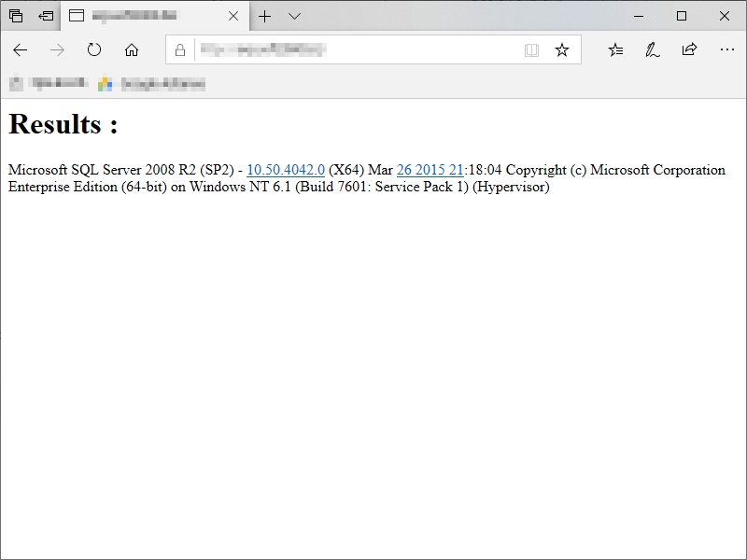Add page to favorites star

coord(562,49)
